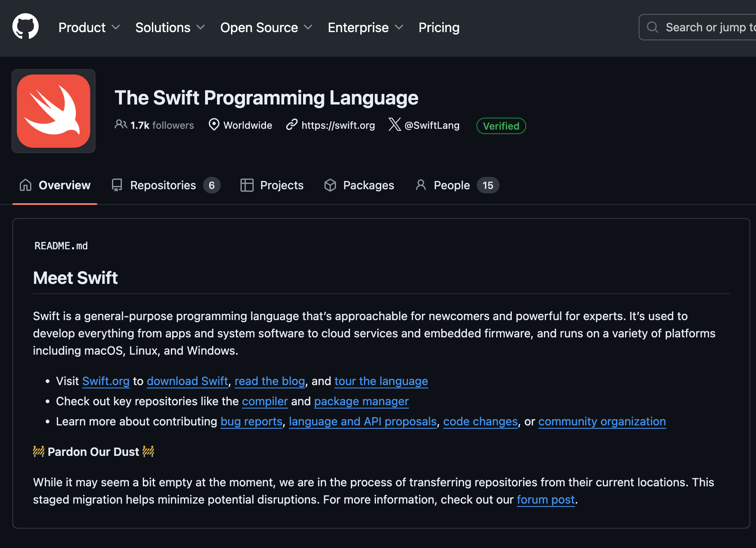Click the GitHub Octocat logo

point(26,26)
